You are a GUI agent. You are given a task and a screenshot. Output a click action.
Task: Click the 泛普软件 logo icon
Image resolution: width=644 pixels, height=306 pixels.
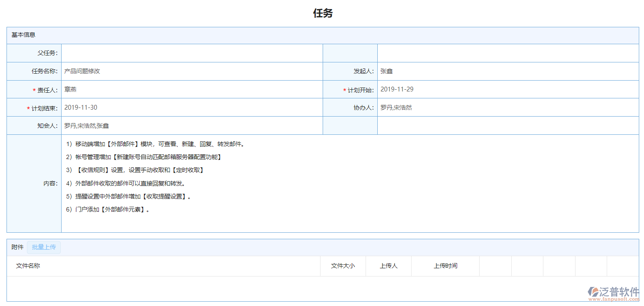[x=593, y=291]
